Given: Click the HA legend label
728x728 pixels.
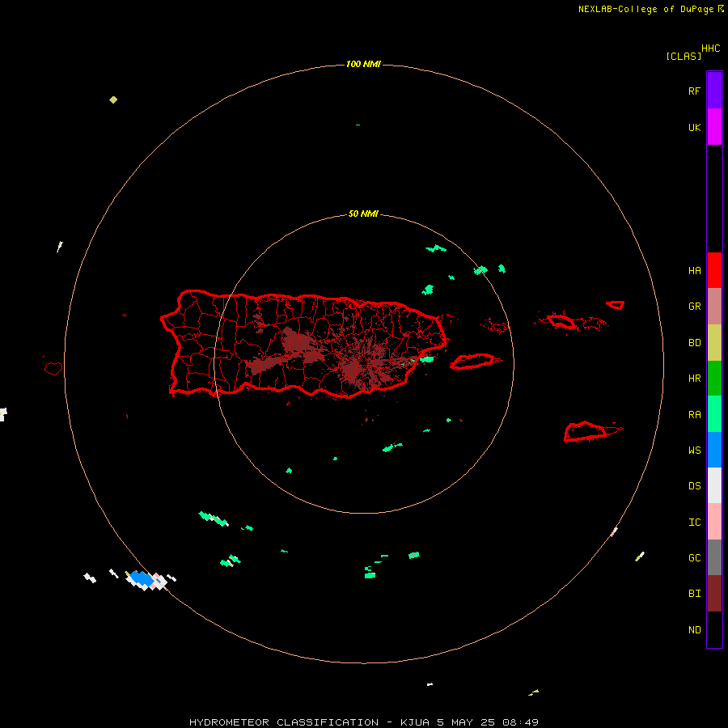Looking at the screenshot, I should pyautogui.click(x=694, y=271).
